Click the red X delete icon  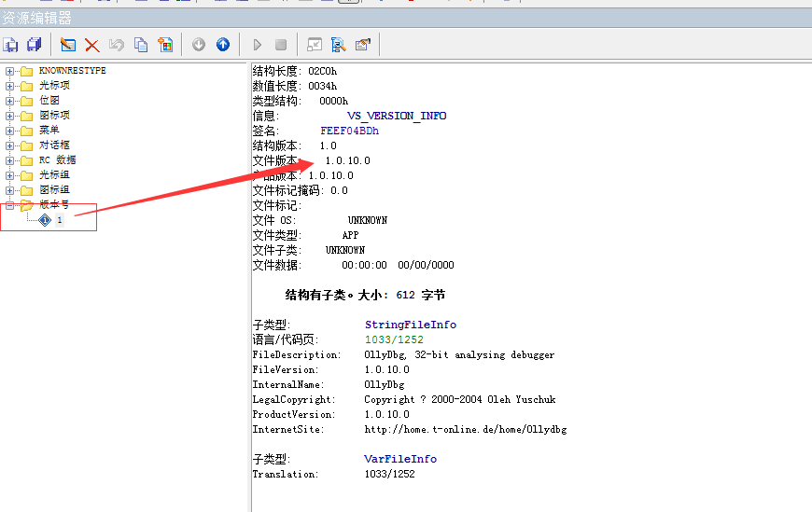92,45
